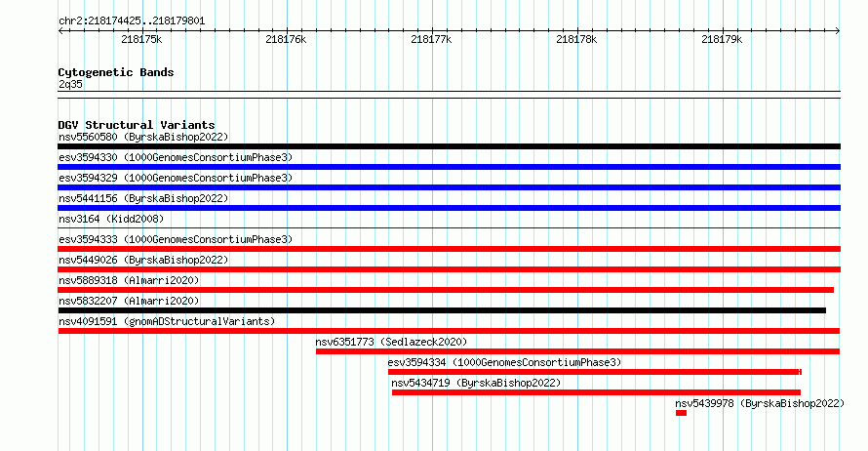The image size is (868, 451).
Task: Select the black nsv5560580 variant bar
Action: point(449,146)
